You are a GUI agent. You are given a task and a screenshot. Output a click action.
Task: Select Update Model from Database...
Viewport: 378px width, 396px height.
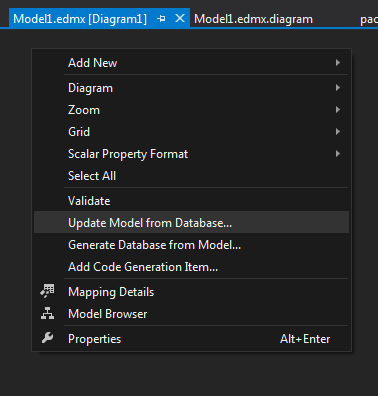pos(191,223)
